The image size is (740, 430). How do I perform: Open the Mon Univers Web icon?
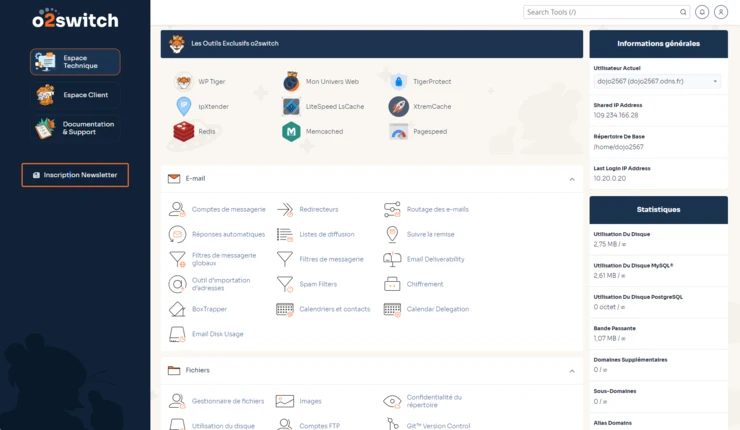click(x=291, y=81)
